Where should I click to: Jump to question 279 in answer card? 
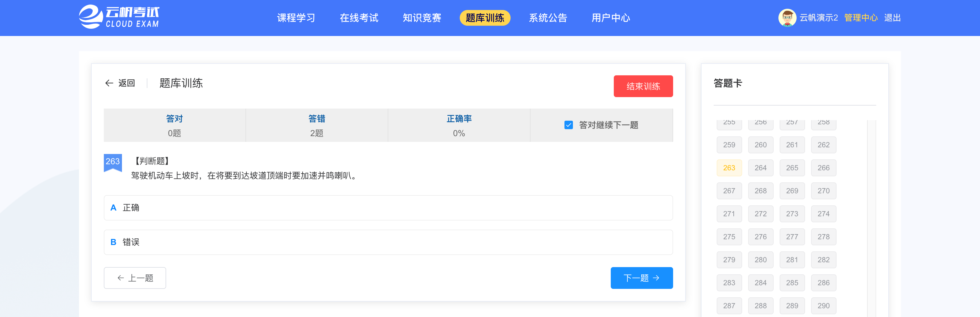coord(729,260)
